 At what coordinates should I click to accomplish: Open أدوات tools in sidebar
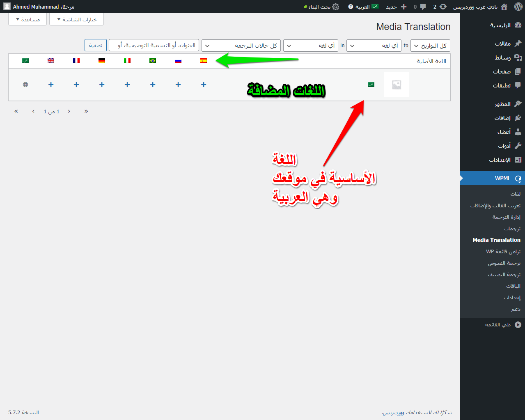tap(492, 146)
